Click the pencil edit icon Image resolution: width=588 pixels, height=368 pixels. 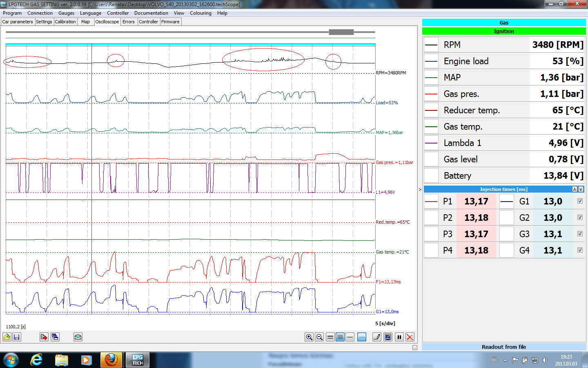[376, 337]
